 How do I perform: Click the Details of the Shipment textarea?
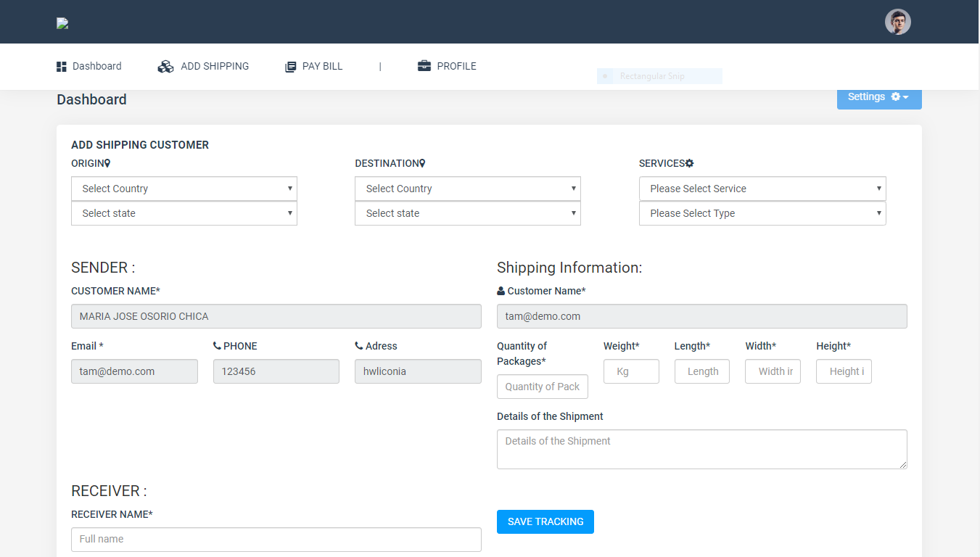[x=701, y=449]
